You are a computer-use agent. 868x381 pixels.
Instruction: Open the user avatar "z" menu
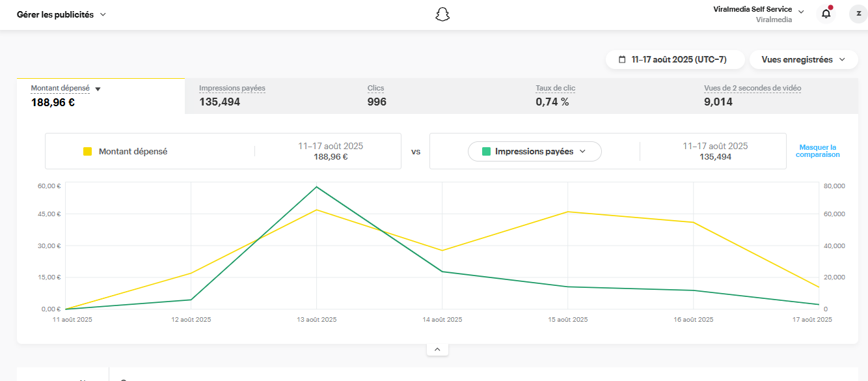[x=858, y=14]
